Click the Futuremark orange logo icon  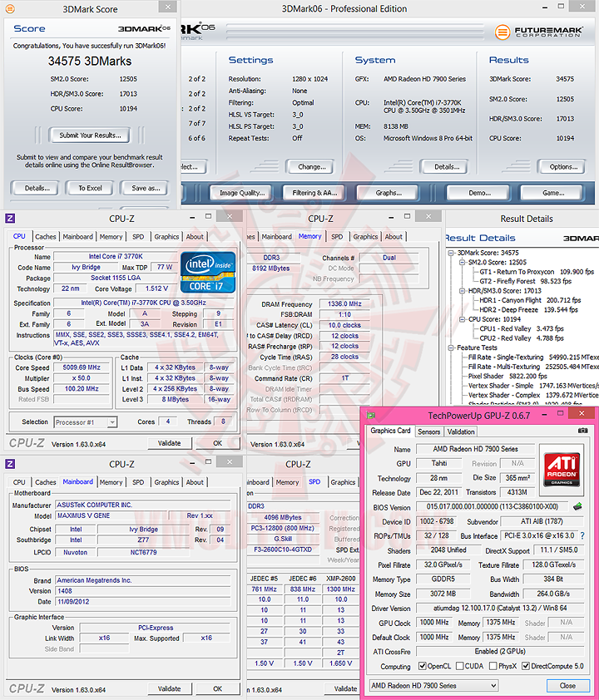[x=502, y=32]
